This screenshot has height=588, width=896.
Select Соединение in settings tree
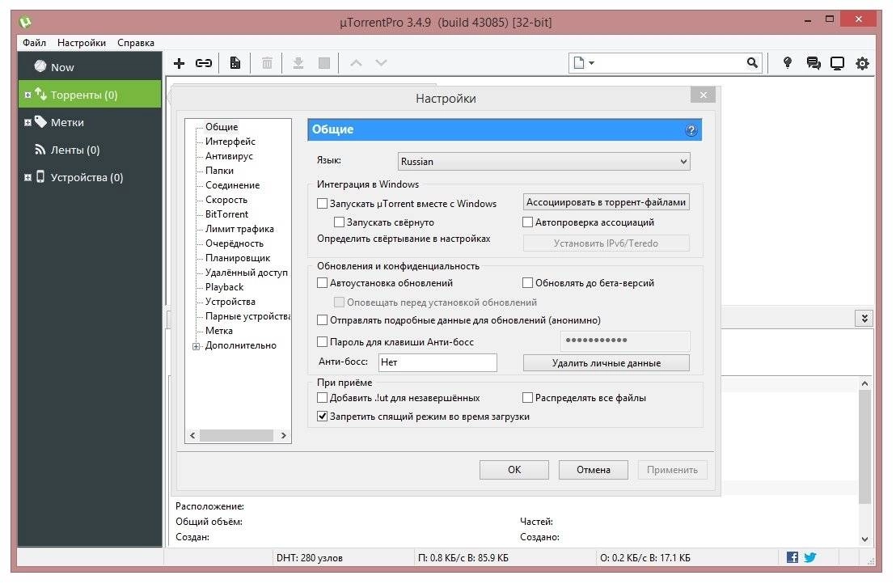pyautogui.click(x=233, y=185)
